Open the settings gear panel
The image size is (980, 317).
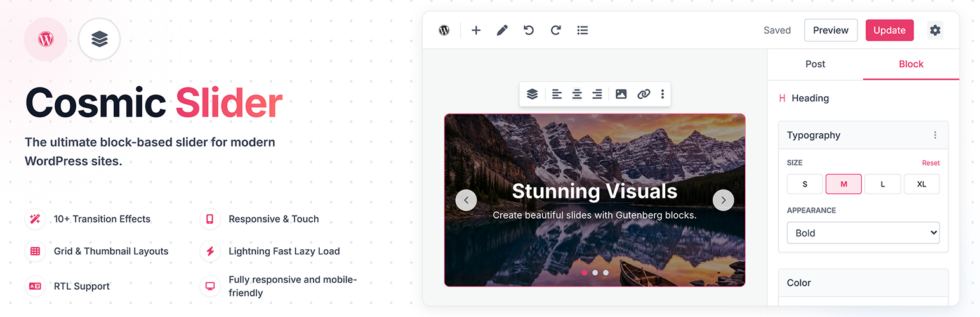[935, 30]
